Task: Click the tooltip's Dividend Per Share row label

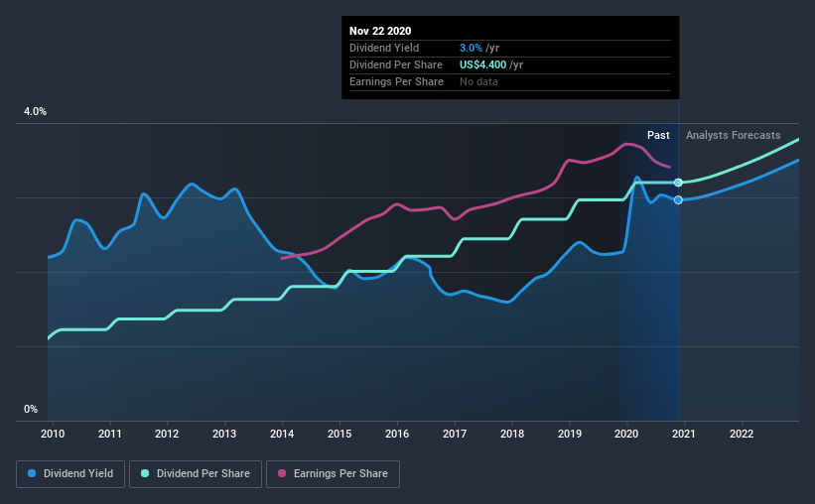Action: (x=396, y=64)
